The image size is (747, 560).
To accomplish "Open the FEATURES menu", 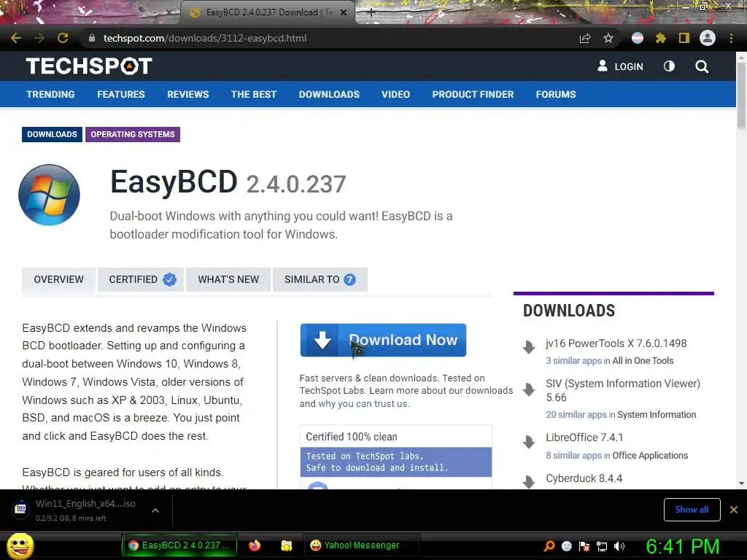I will (121, 94).
